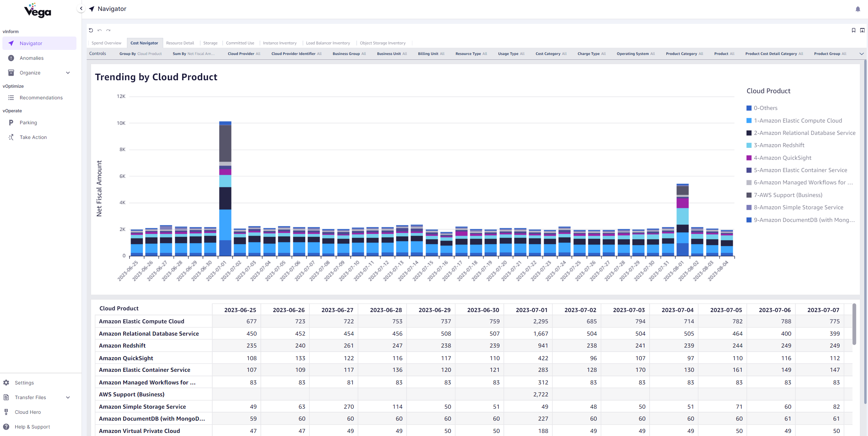Click the Settings gear icon
The width and height of the screenshot is (868, 436).
[x=6, y=383]
